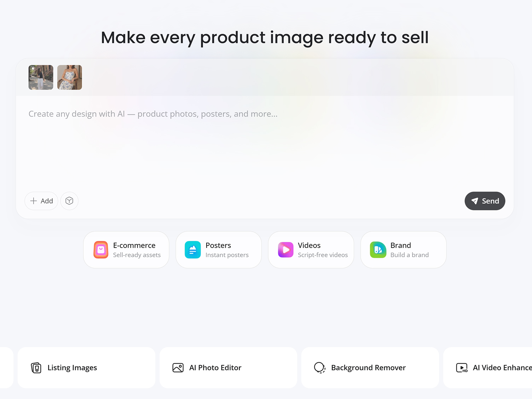532x399 pixels.
Task: Click the purple Videos play icon
Action: click(286, 250)
